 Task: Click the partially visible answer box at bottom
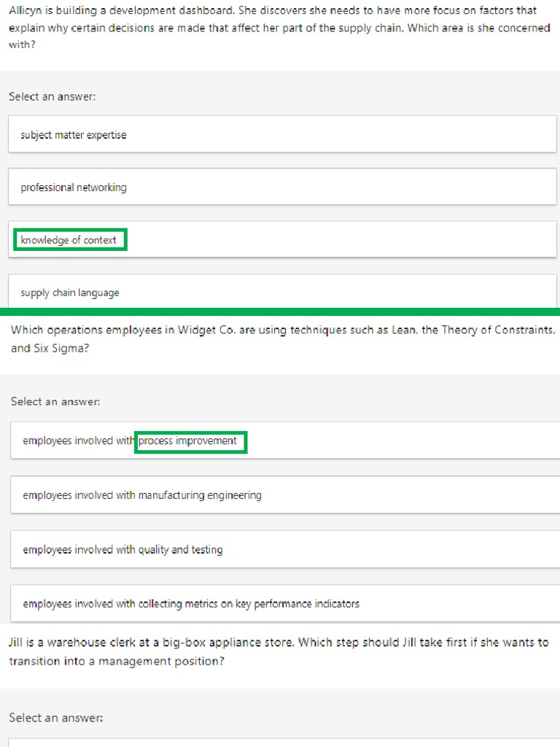tap(281, 742)
